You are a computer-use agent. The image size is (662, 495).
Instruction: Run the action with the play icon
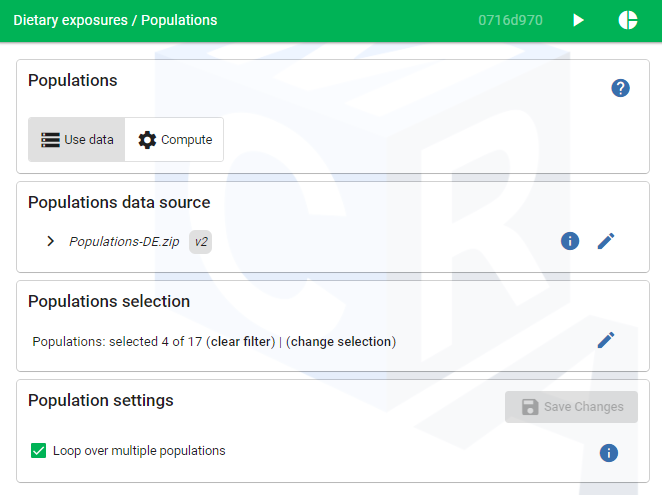click(x=578, y=20)
